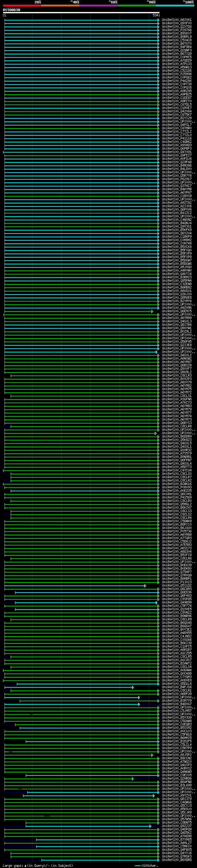Select the UniRef100_B6TGT0 label
Image resolution: width=197 pixels, height=868 pixels.
[x=176, y=43]
